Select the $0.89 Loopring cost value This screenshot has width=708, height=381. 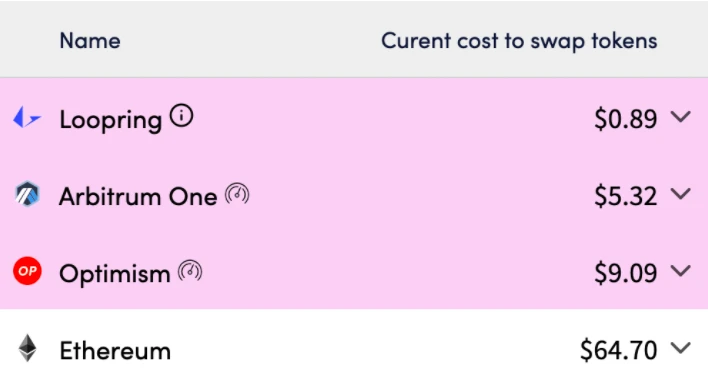(625, 119)
